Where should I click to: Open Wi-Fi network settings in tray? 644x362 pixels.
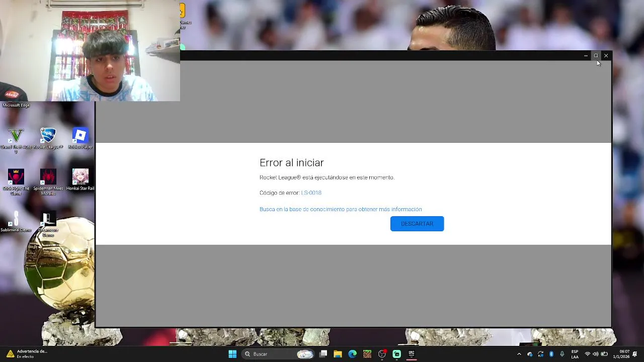[x=587, y=354]
